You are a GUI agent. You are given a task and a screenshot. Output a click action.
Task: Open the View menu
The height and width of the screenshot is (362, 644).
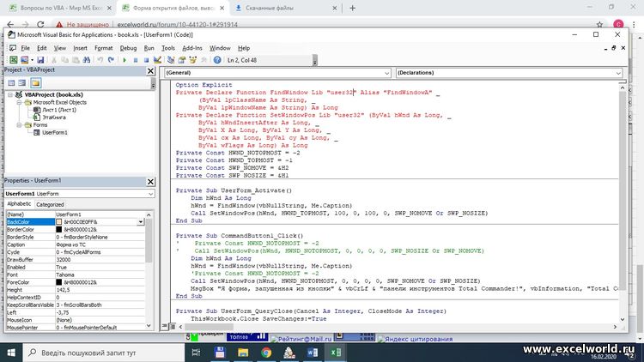pos(60,48)
